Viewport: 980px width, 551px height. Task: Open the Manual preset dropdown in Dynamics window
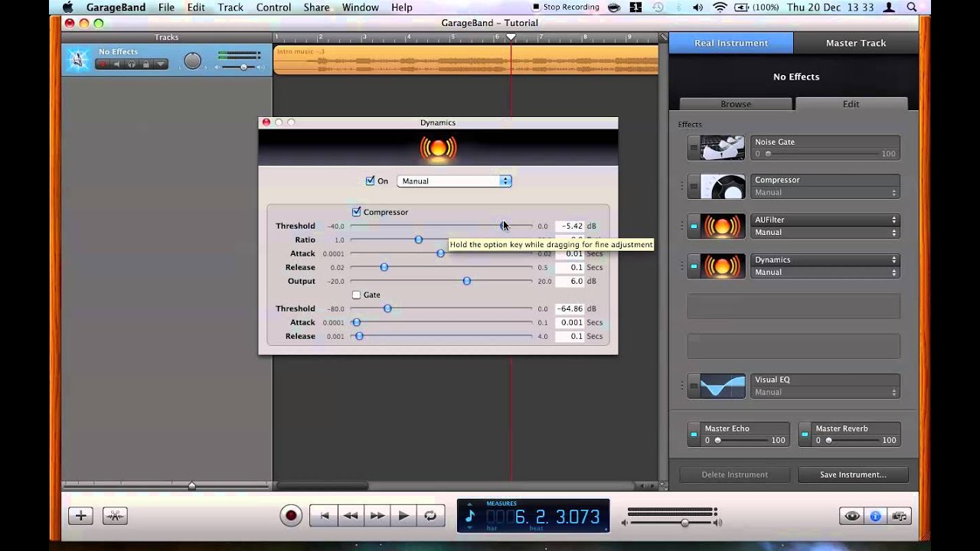(x=454, y=181)
